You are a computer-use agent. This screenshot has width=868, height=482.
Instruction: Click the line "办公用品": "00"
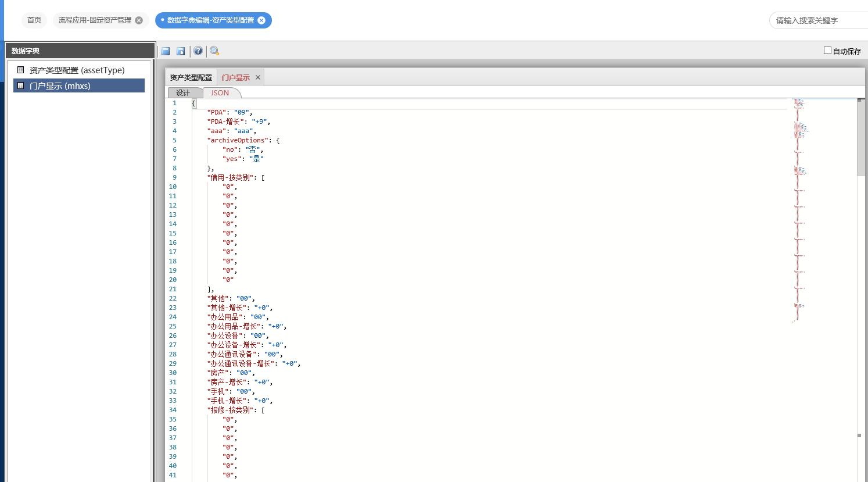click(238, 317)
